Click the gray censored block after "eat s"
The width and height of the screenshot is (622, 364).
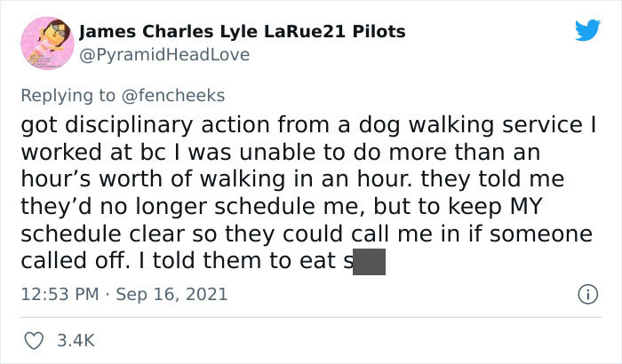click(369, 262)
